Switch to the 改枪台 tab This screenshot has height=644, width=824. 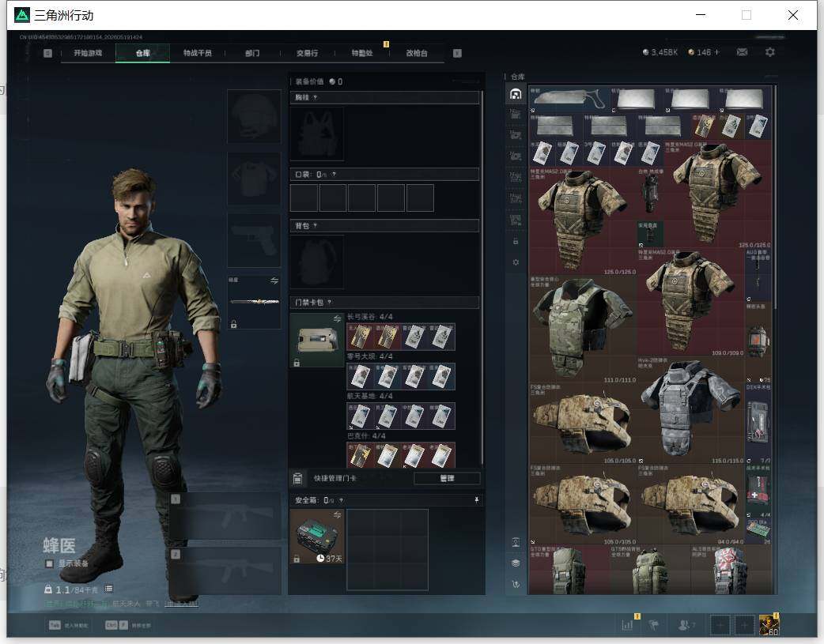click(x=417, y=53)
